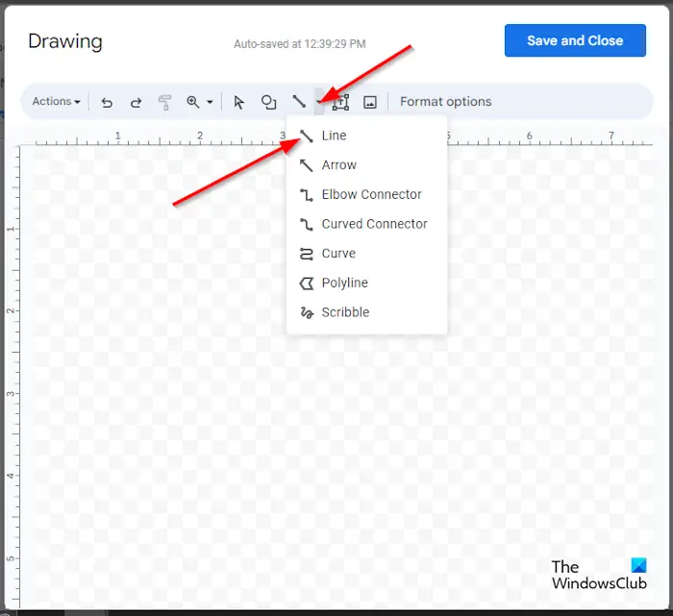Click the Zoom magnifier icon
This screenshot has width=673, height=616.
pyautogui.click(x=193, y=102)
